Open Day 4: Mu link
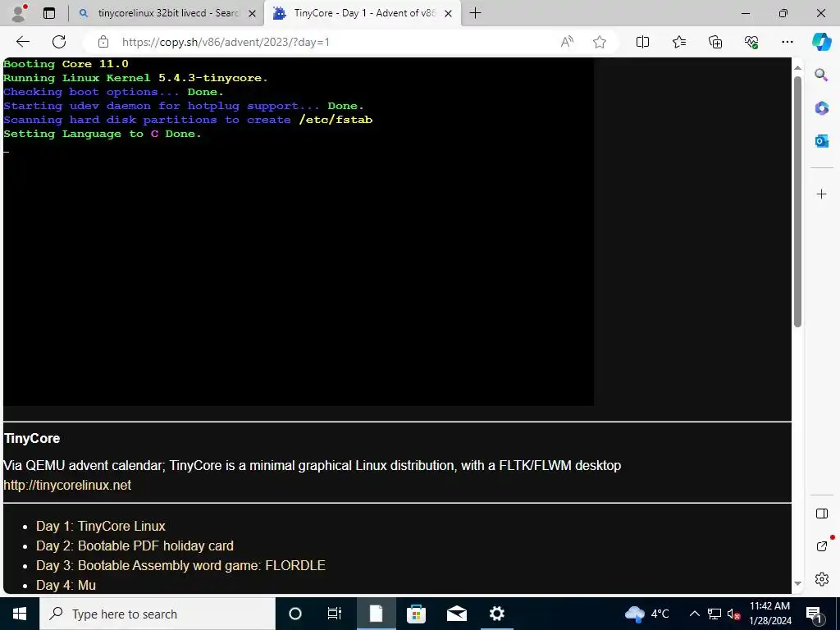This screenshot has width=840, height=630. pyautogui.click(x=66, y=585)
